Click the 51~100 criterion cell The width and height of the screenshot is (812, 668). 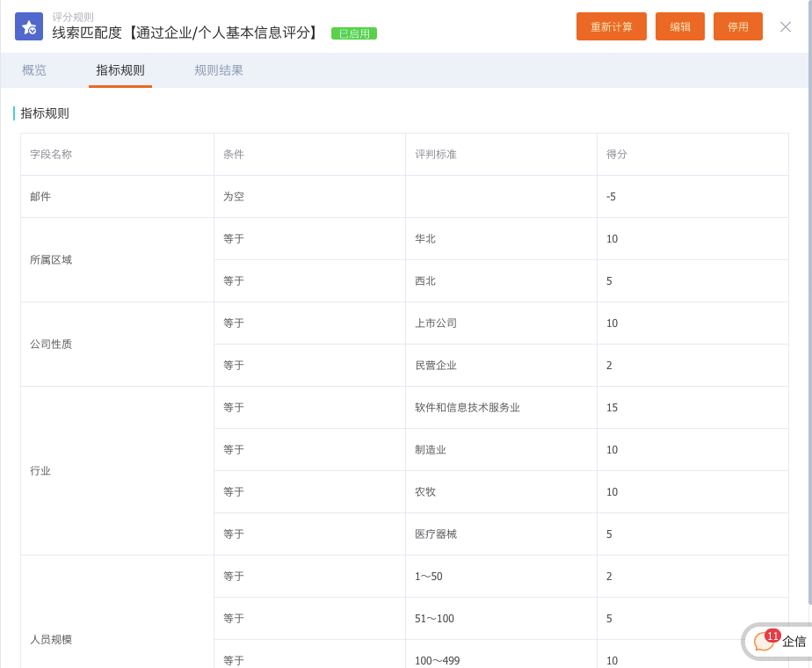501,618
